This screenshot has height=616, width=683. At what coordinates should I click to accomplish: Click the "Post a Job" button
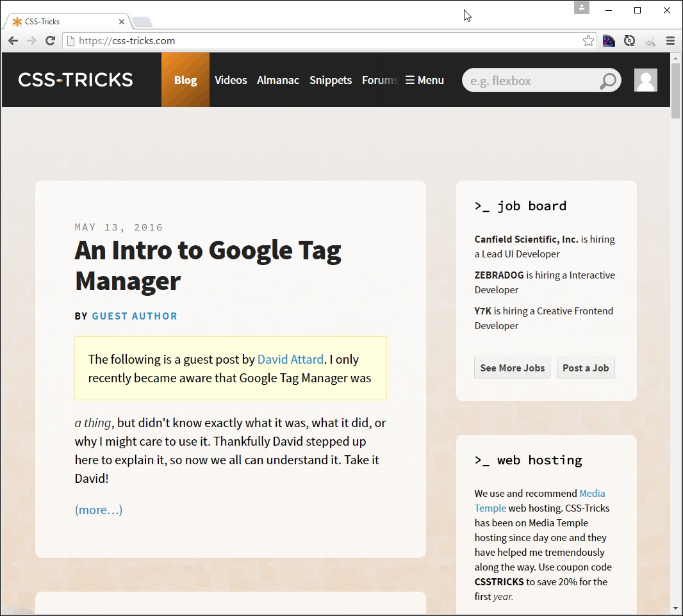tap(586, 368)
